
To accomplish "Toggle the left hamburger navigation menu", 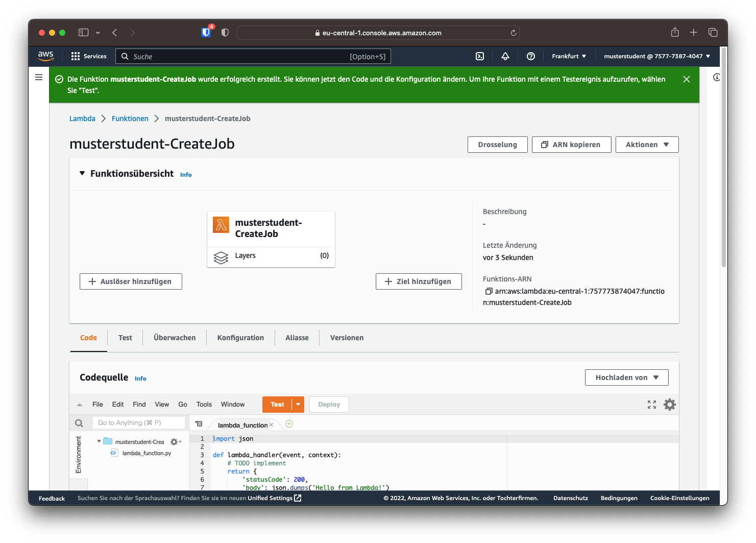I will (x=39, y=77).
